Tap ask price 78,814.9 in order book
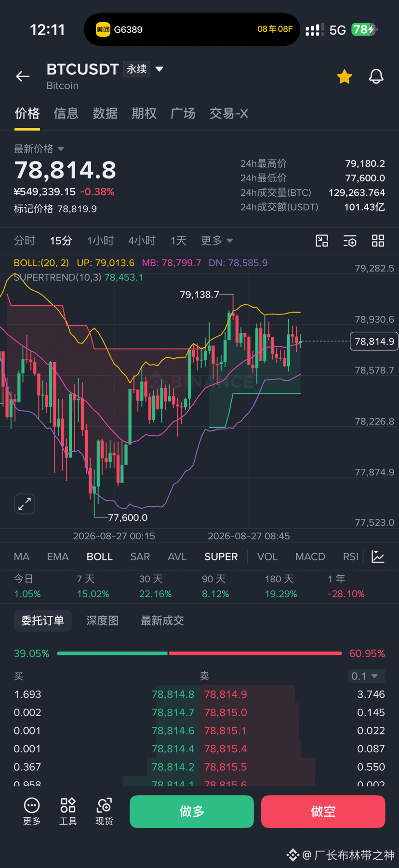 pyautogui.click(x=226, y=694)
